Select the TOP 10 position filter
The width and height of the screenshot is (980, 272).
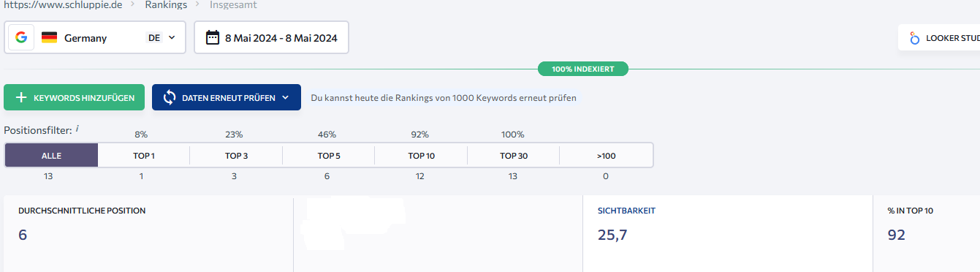coord(421,155)
